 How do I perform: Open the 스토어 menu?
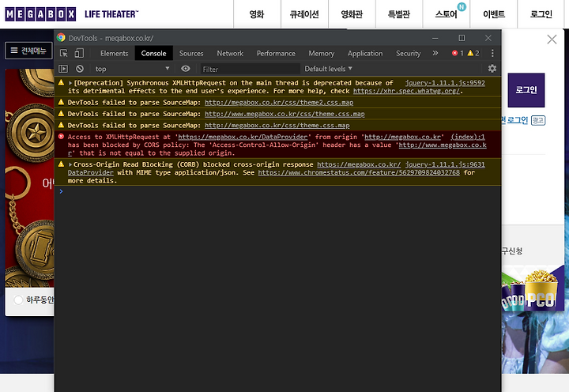[x=447, y=14]
